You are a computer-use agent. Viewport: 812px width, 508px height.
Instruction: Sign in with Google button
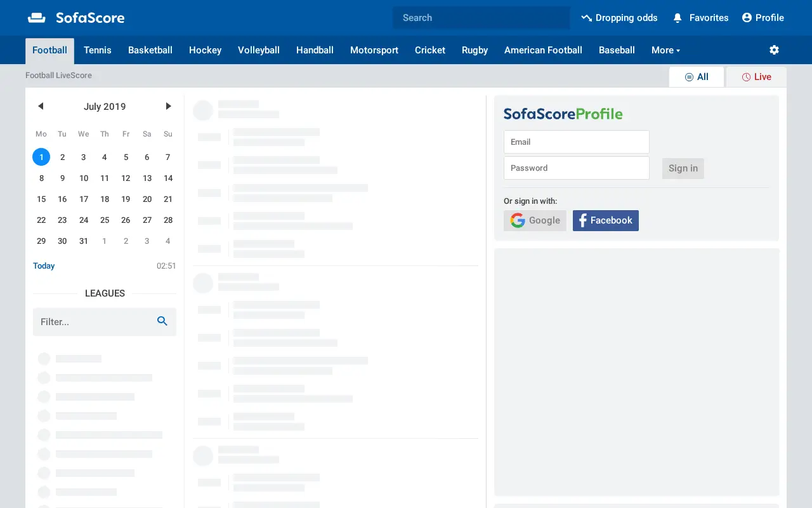535,220
